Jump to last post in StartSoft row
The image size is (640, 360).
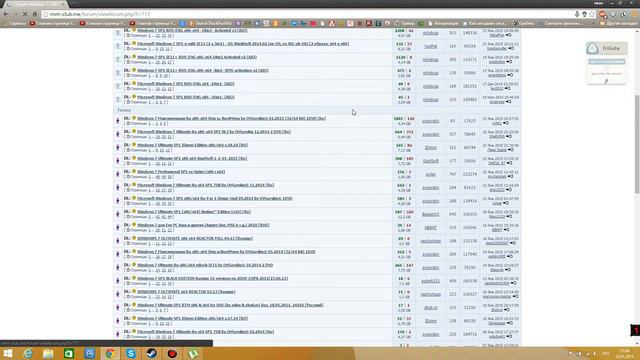(x=509, y=163)
